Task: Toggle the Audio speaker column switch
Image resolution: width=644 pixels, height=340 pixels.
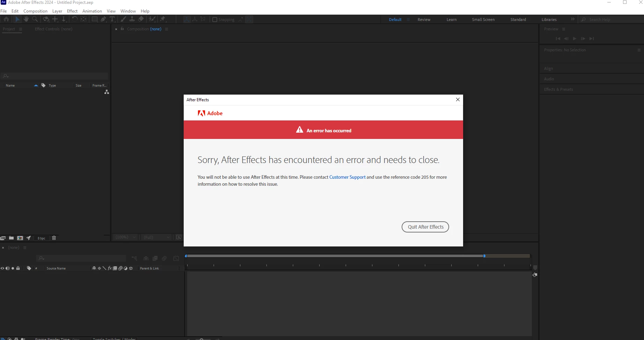Action: (x=8, y=268)
